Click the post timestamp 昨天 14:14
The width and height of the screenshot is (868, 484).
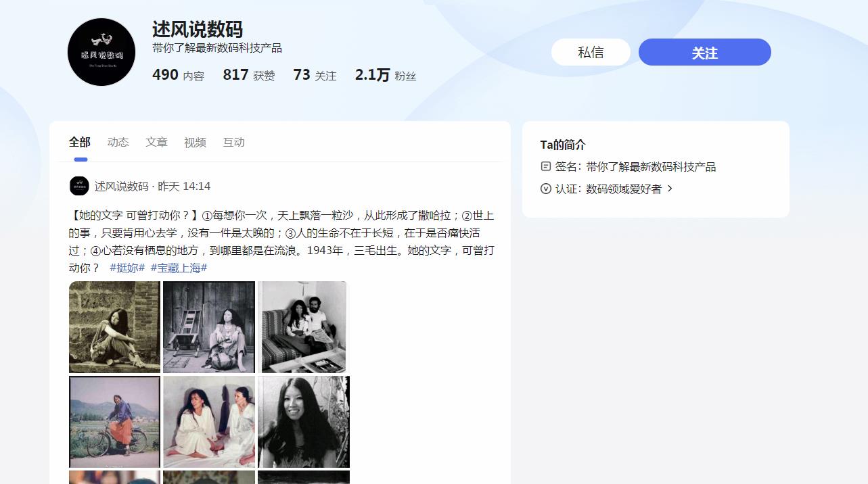coord(184,186)
